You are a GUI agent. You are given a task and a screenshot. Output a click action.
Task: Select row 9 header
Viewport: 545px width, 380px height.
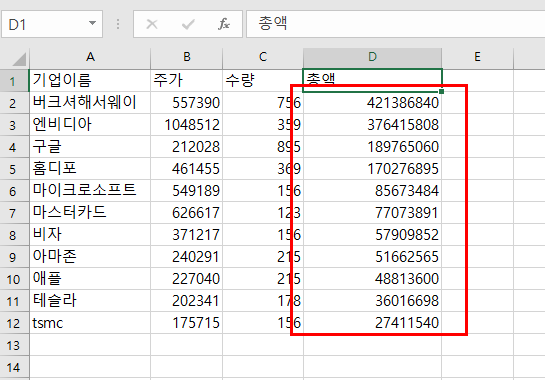(x=14, y=257)
